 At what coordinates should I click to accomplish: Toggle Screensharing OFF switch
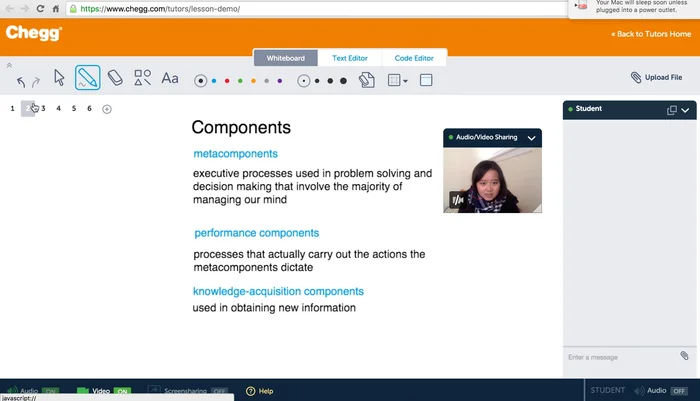tap(219, 391)
